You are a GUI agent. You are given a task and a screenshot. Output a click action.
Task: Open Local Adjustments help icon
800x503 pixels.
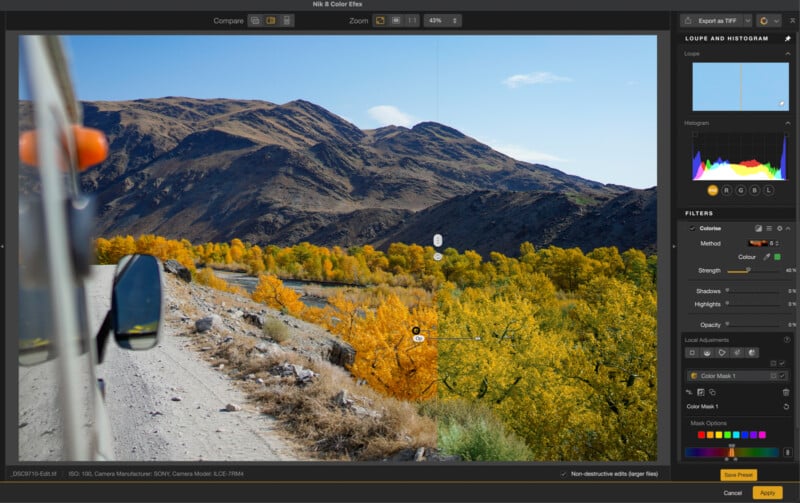click(787, 340)
